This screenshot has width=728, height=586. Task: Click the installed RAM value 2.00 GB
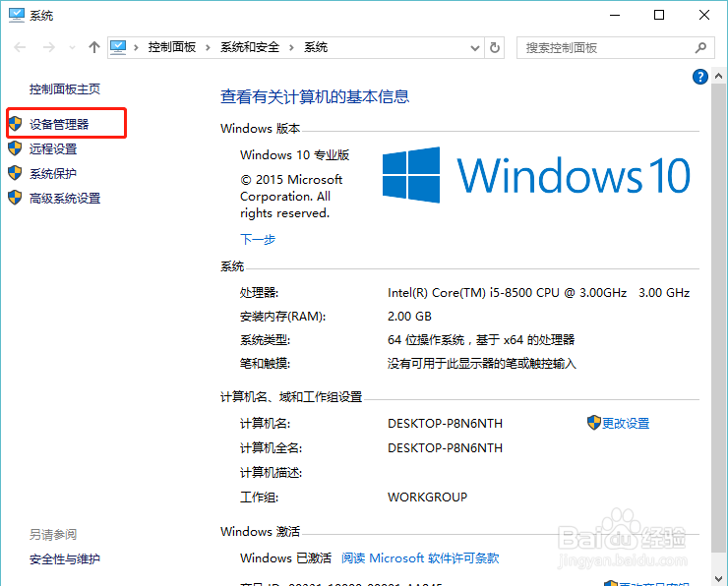tap(409, 317)
